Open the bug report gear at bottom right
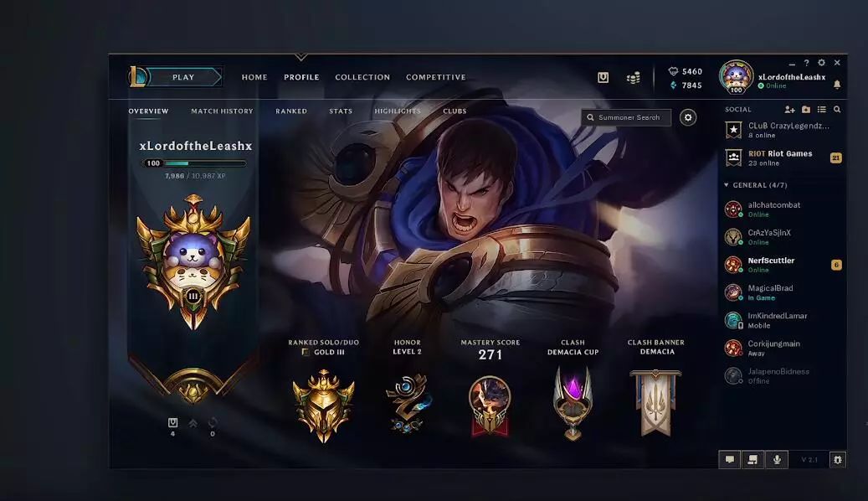 click(x=838, y=459)
